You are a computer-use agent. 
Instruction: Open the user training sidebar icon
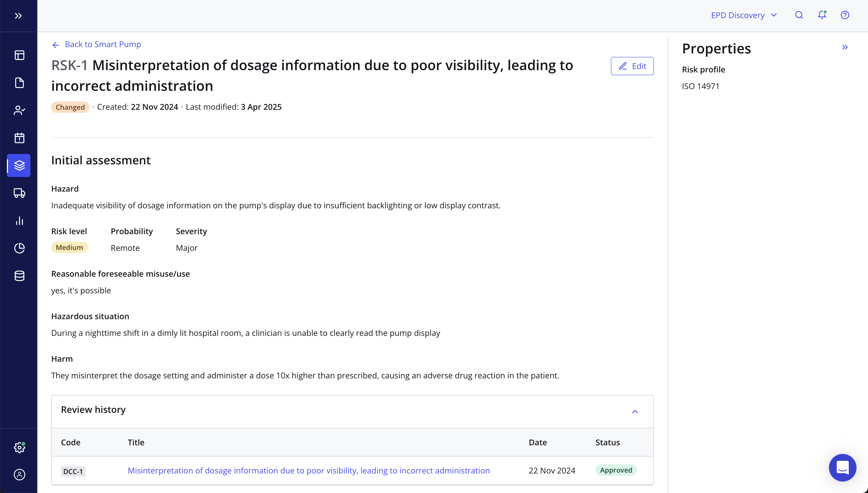click(x=19, y=110)
